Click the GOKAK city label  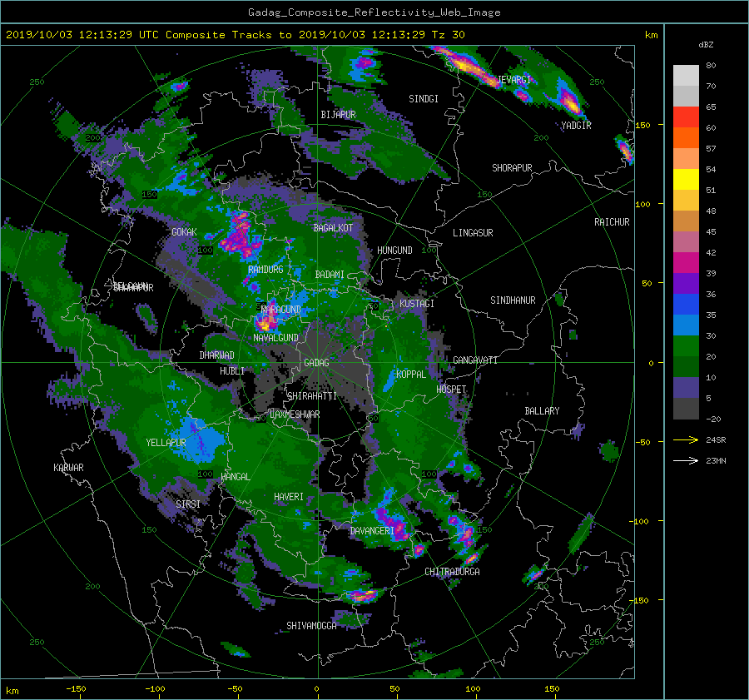tap(184, 232)
